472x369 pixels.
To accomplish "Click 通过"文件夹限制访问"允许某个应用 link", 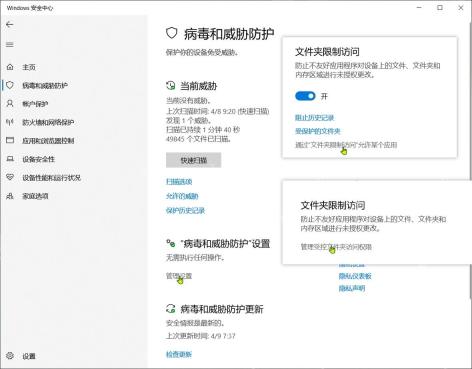I will 346,145.
